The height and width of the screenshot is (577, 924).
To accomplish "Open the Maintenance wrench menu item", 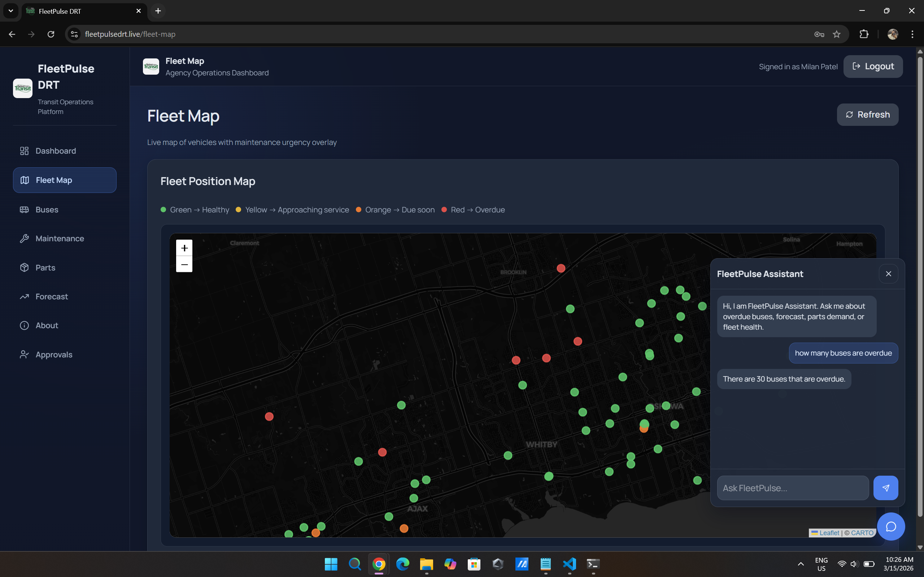I will tap(60, 238).
